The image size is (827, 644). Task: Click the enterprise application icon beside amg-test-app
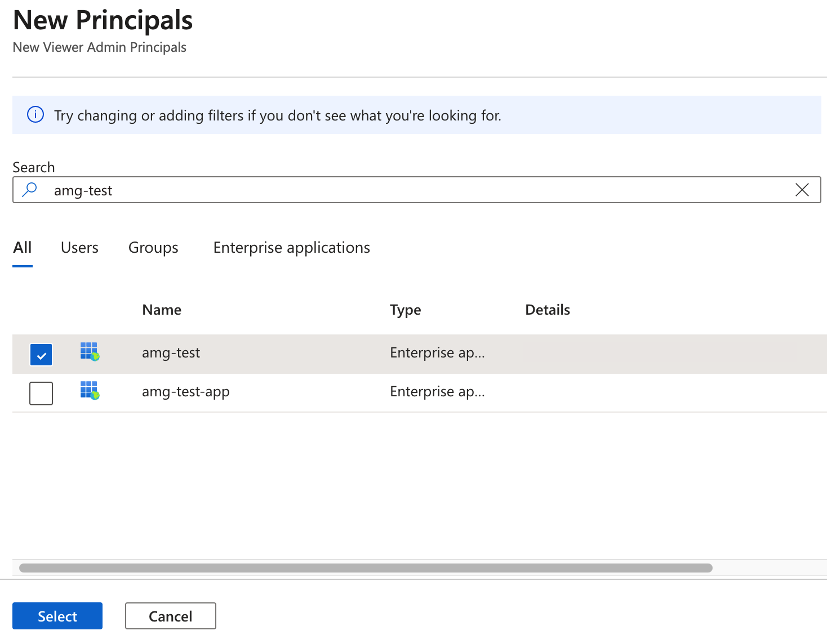point(89,391)
